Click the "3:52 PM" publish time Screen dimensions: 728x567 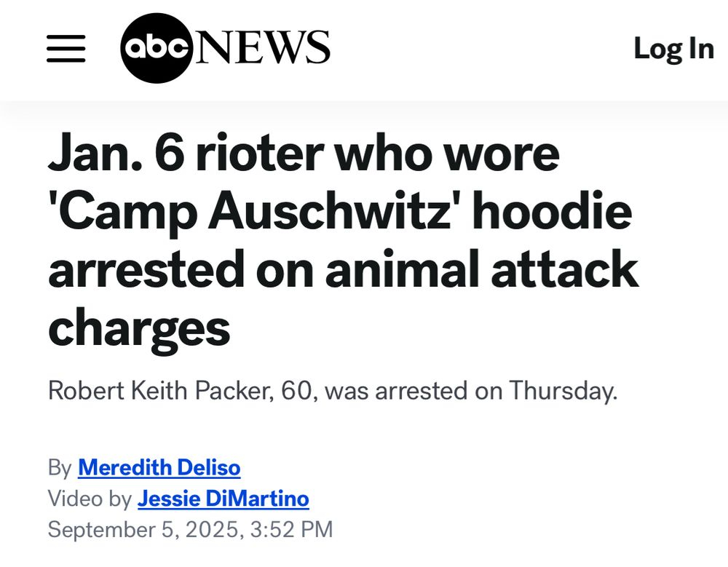tap(291, 529)
